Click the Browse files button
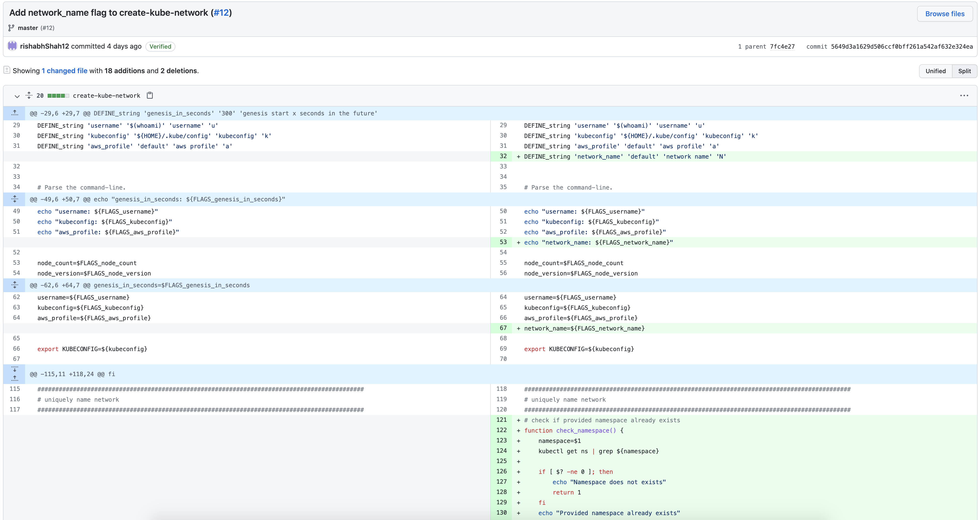 tap(944, 14)
